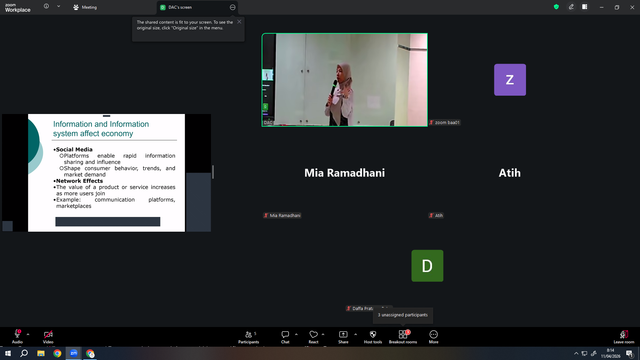Start video with the Video camera icon
The image size is (640, 360).
pyautogui.click(x=48, y=334)
